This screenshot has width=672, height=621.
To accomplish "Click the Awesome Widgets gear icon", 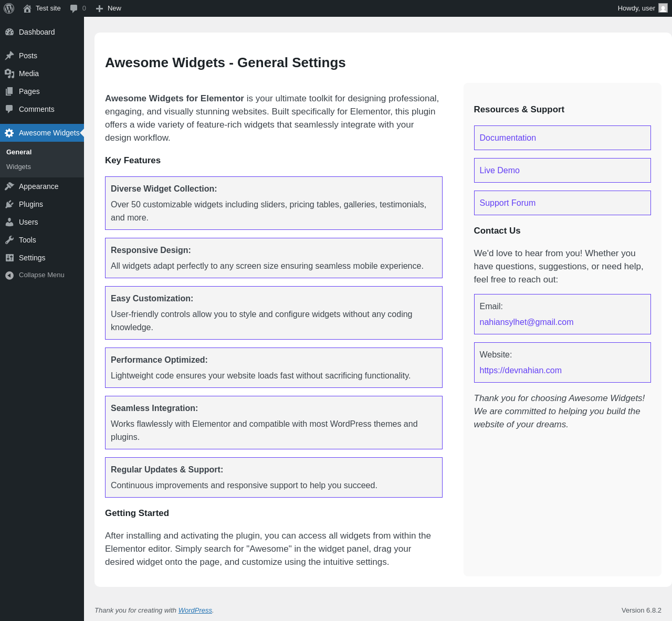I will (x=9, y=133).
